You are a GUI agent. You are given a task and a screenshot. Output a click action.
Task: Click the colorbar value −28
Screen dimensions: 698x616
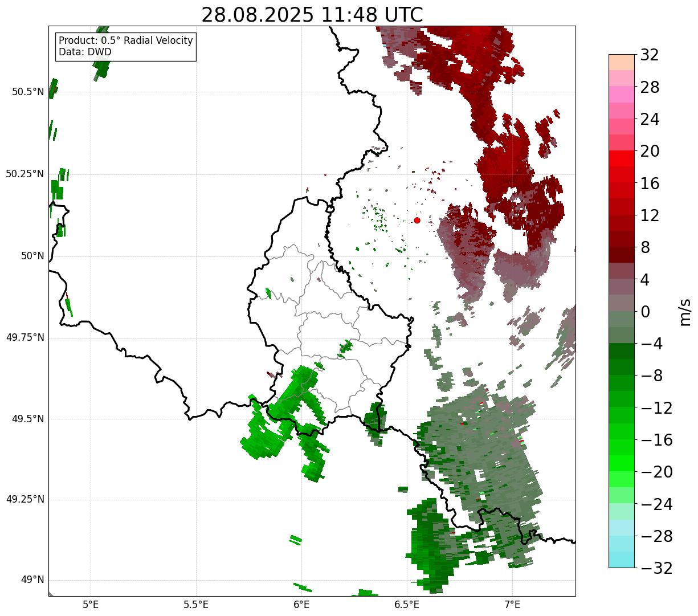(656, 536)
